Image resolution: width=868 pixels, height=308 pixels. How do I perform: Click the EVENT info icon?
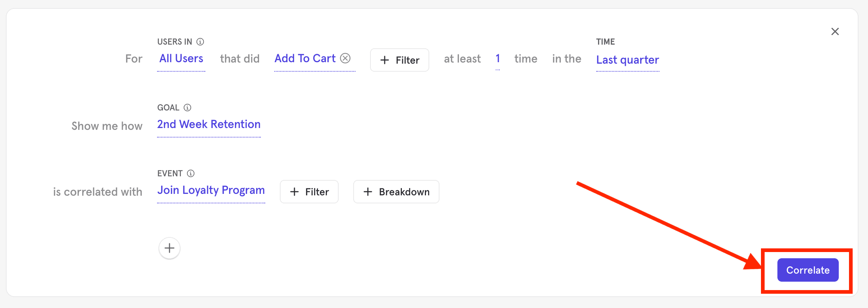(191, 173)
